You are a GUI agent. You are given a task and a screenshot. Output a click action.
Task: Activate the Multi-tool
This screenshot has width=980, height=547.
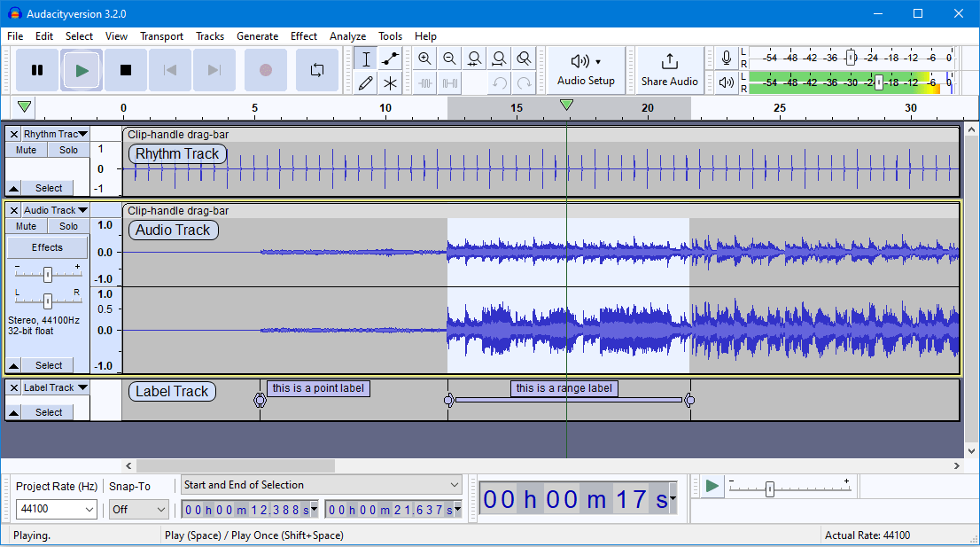click(x=390, y=82)
